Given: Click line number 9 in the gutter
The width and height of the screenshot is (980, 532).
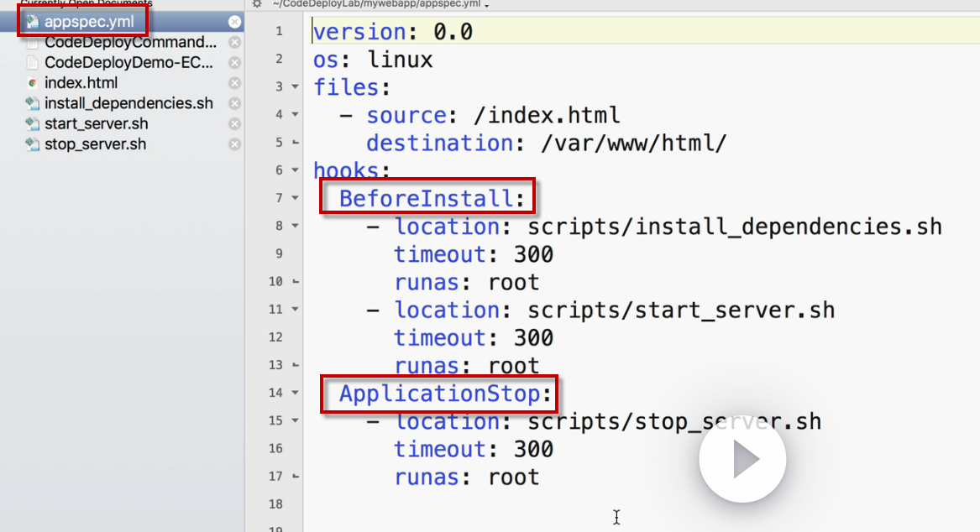Looking at the screenshot, I should coord(279,253).
